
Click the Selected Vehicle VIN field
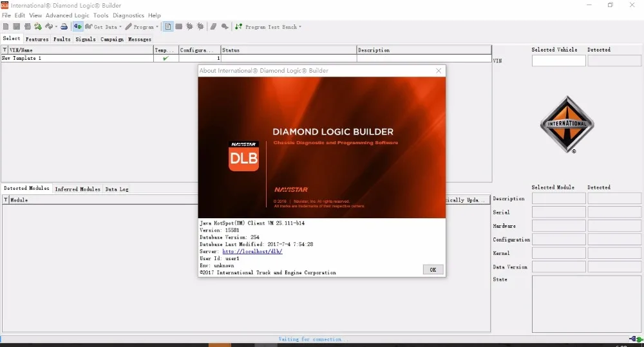coord(558,61)
